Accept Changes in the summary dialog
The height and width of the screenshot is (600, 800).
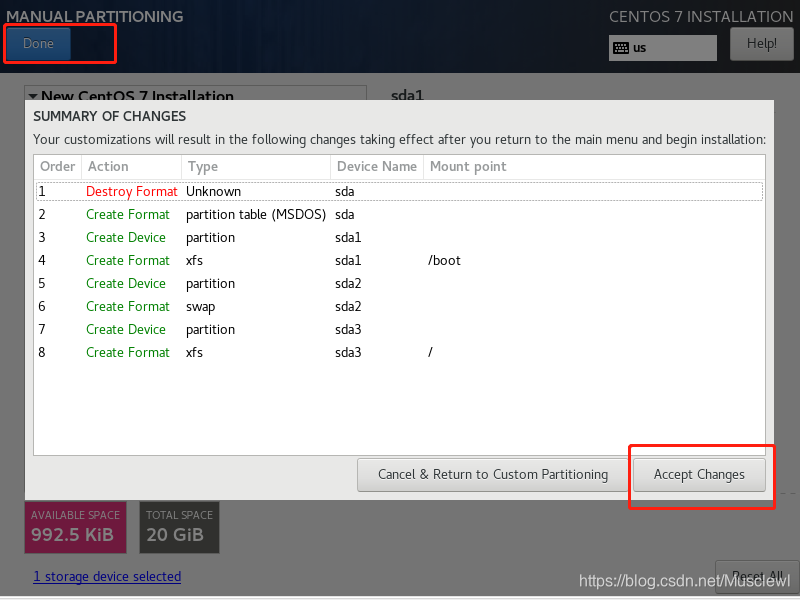[699, 474]
